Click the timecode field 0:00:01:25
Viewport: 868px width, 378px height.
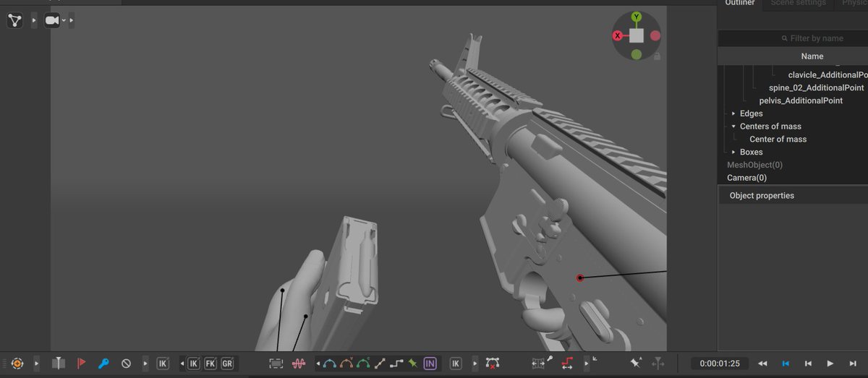720,364
